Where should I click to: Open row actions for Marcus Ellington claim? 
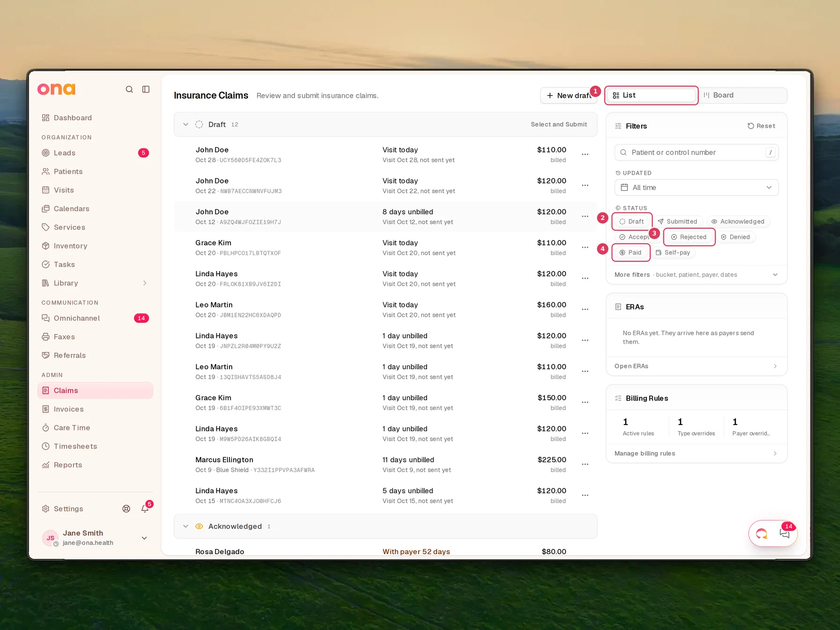pyautogui.click(x=585, y=464)
